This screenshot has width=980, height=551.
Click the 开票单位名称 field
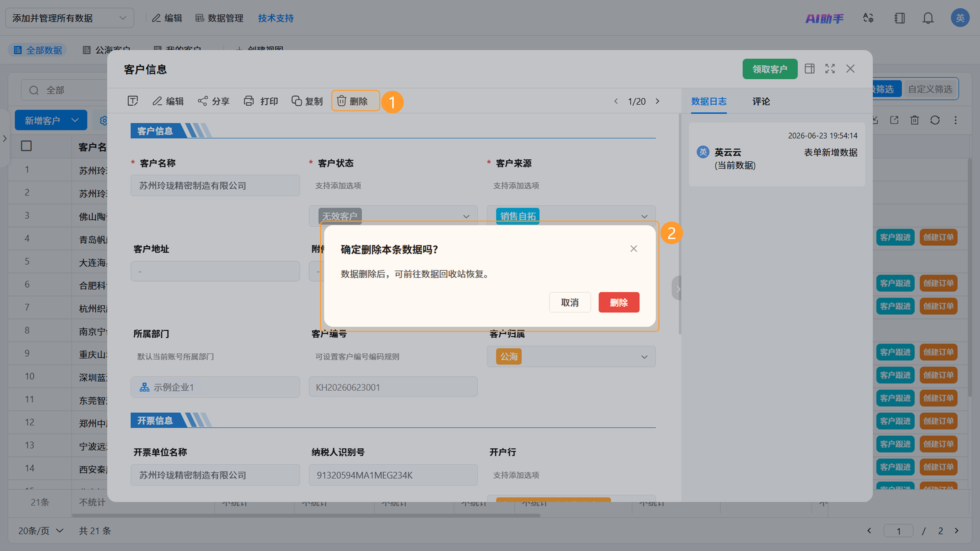coord(215,475)
